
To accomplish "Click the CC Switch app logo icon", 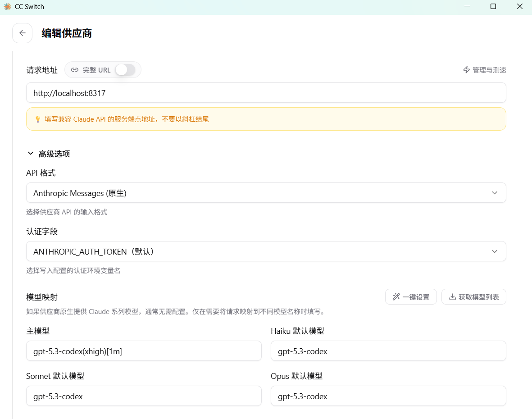I will coord(8,7).
